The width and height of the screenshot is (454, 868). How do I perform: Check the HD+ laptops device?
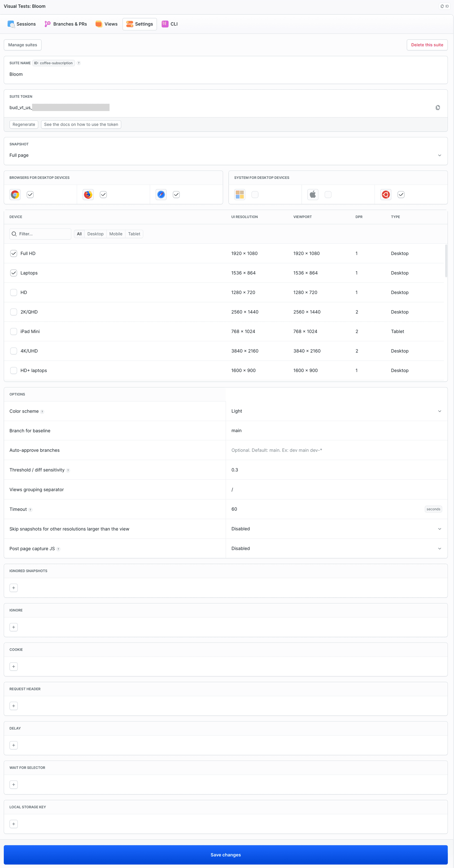[x=13, y=370]
